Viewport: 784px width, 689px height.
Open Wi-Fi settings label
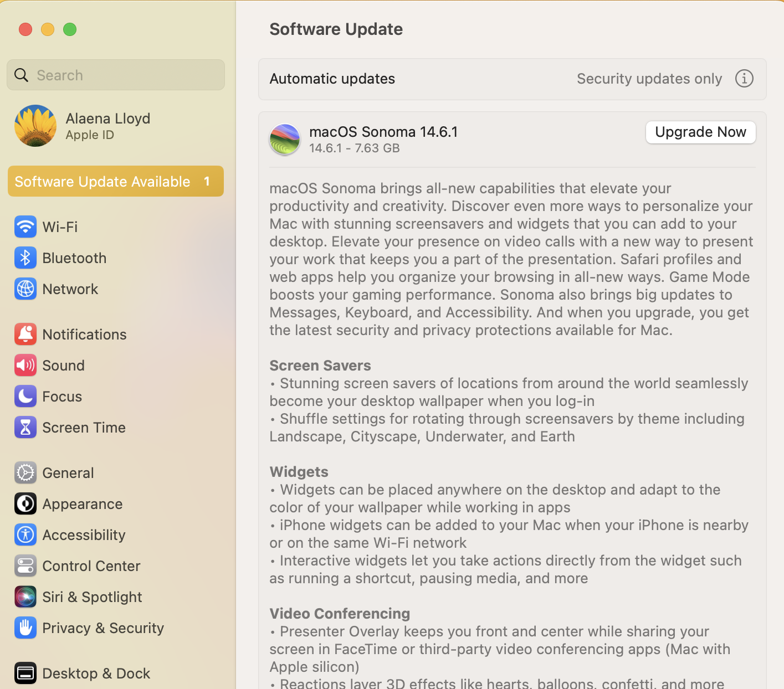coord(60,227)
